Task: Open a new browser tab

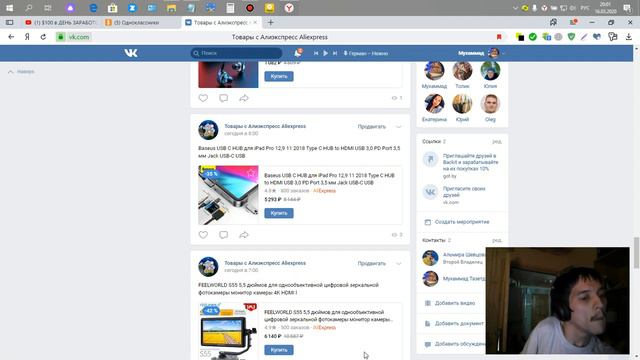Action: [270, 22]
